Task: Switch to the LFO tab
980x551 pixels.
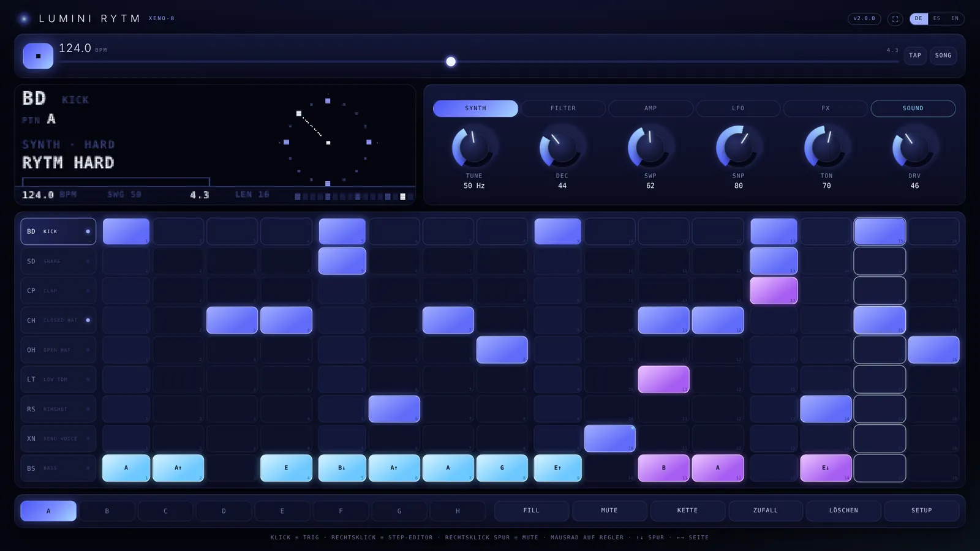Action: click(738, 108)
